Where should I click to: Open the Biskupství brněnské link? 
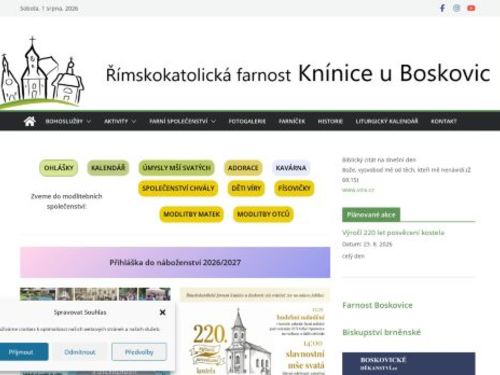click(381, 332)
